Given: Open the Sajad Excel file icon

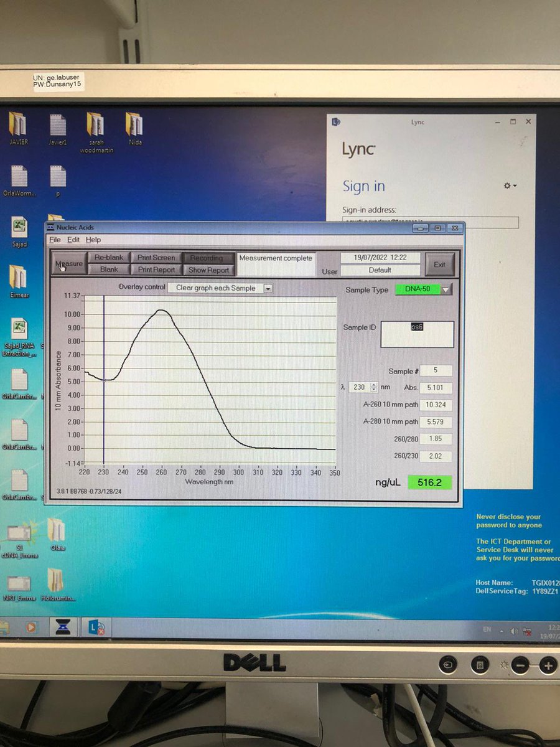Looking at the screenshot, I should point(19,232).
